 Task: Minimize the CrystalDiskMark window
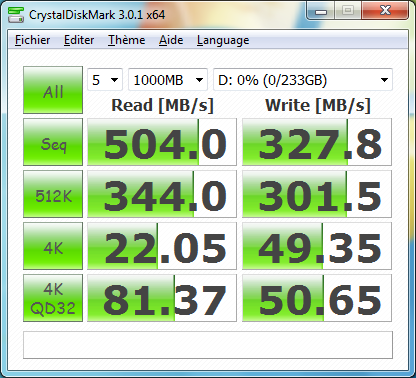pyautogui.click(x=321, y=11)
